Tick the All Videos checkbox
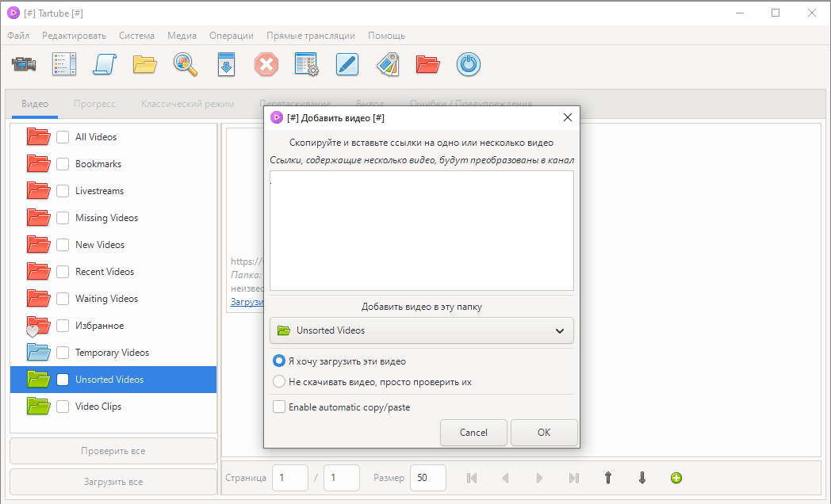The width and height of the screenshot is (831, 504). (63, 136)
